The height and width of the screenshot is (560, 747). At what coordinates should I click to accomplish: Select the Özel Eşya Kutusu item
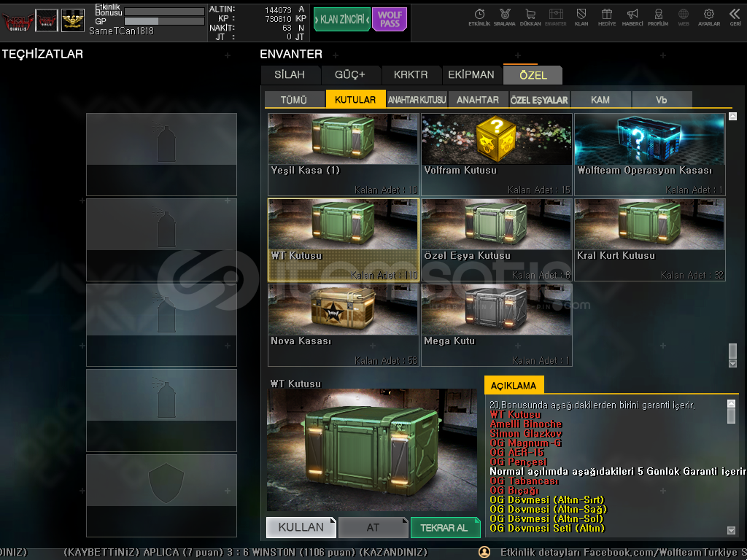tap(496, 239)
